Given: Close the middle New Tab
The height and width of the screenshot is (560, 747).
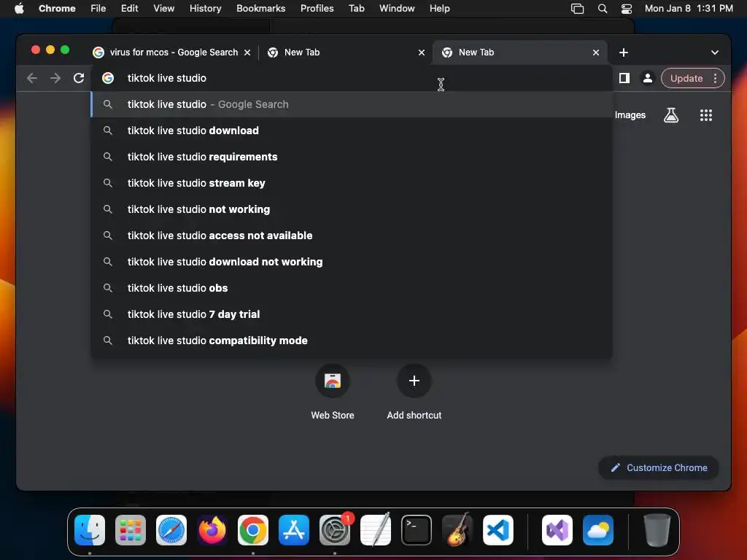Looking at the screenshot, I should [422, 52].
